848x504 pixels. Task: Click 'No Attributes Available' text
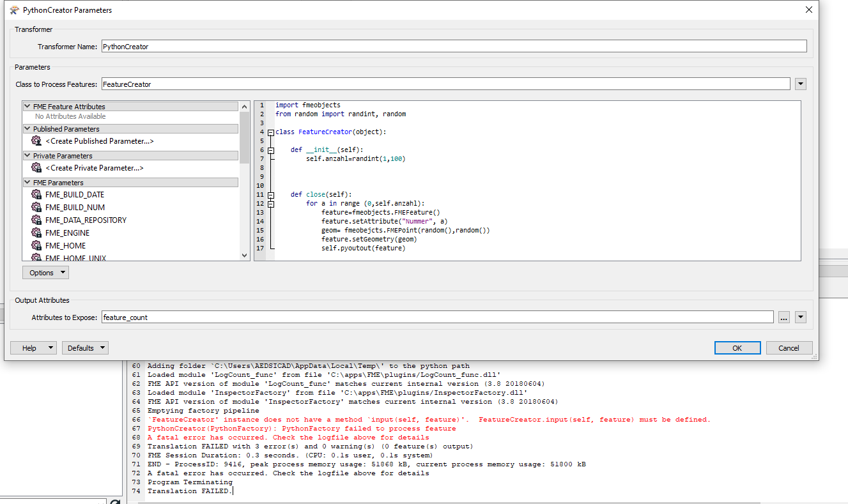click(70, 116)
